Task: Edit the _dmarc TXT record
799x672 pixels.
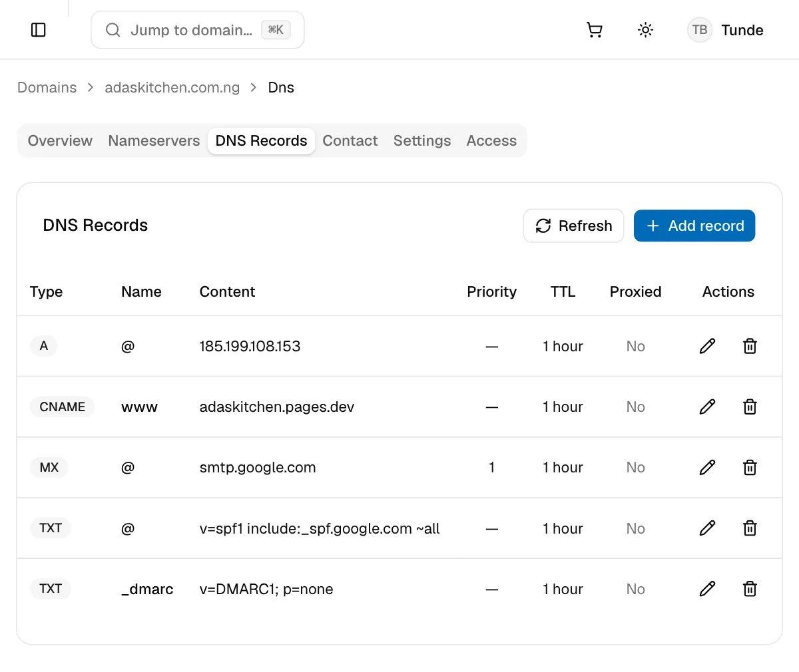Action: point(707,589)
